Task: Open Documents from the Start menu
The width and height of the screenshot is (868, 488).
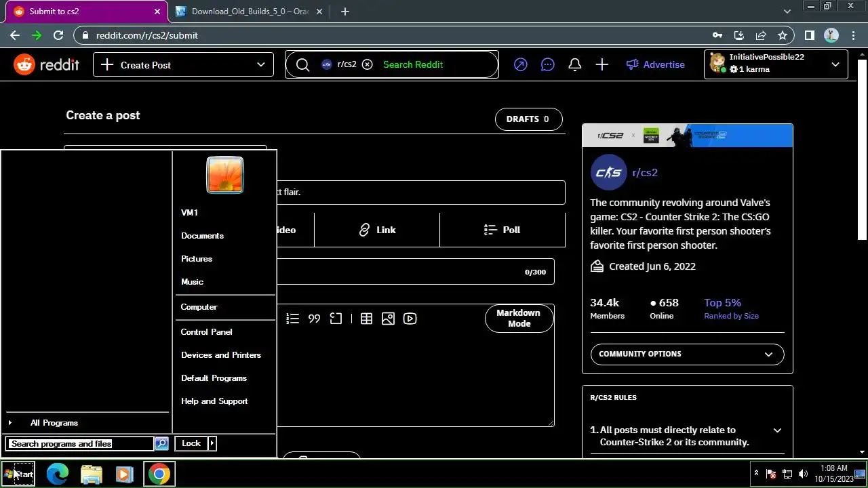Action: coord(202,235)
